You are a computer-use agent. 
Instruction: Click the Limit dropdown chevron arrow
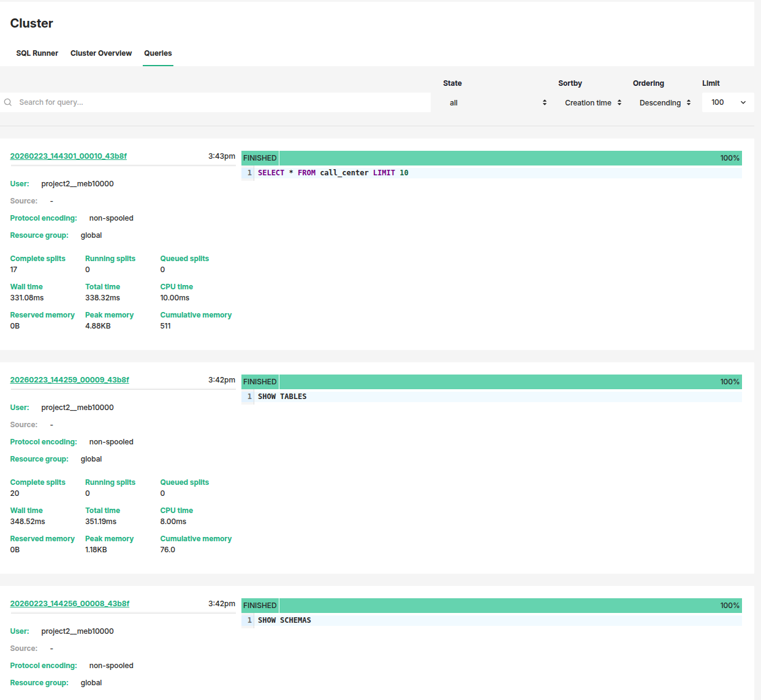pos(743,102)
